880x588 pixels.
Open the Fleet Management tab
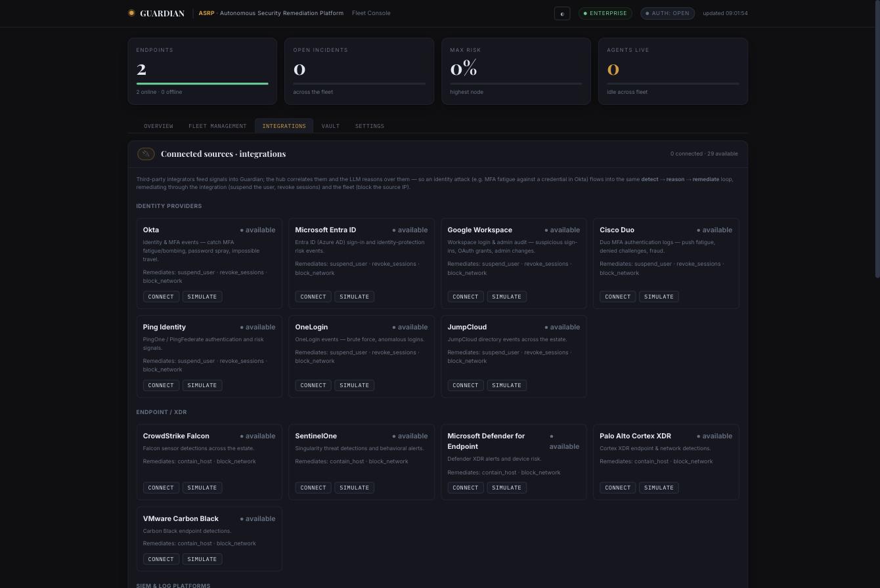pyautogui.click(x=217, y=126)
